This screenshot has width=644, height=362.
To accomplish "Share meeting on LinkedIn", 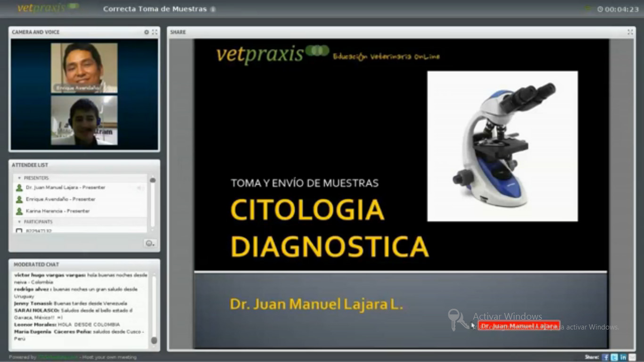I will tap(623, 357).
